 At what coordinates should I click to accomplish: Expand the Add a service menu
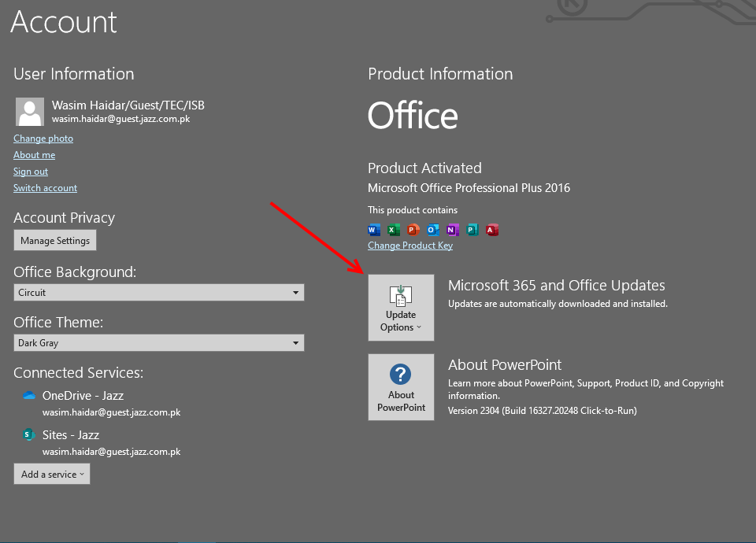tap(52, 475)
